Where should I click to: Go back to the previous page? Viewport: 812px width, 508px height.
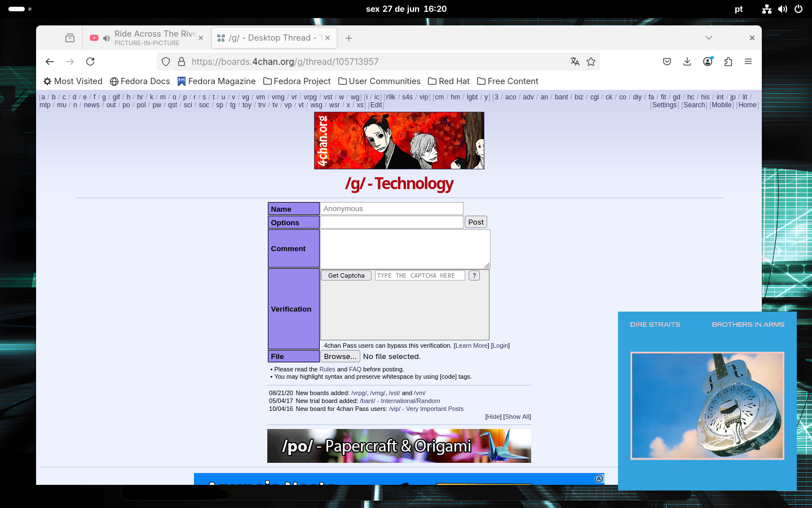pos(50,62)
